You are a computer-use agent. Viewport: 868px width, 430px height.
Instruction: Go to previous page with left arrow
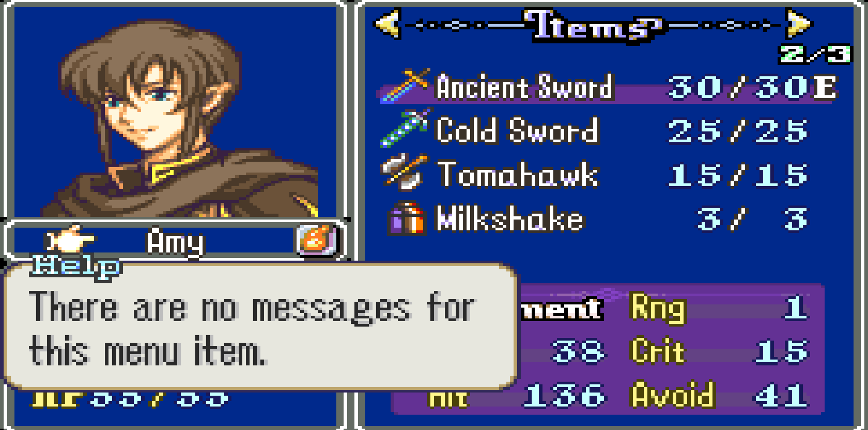387,23
